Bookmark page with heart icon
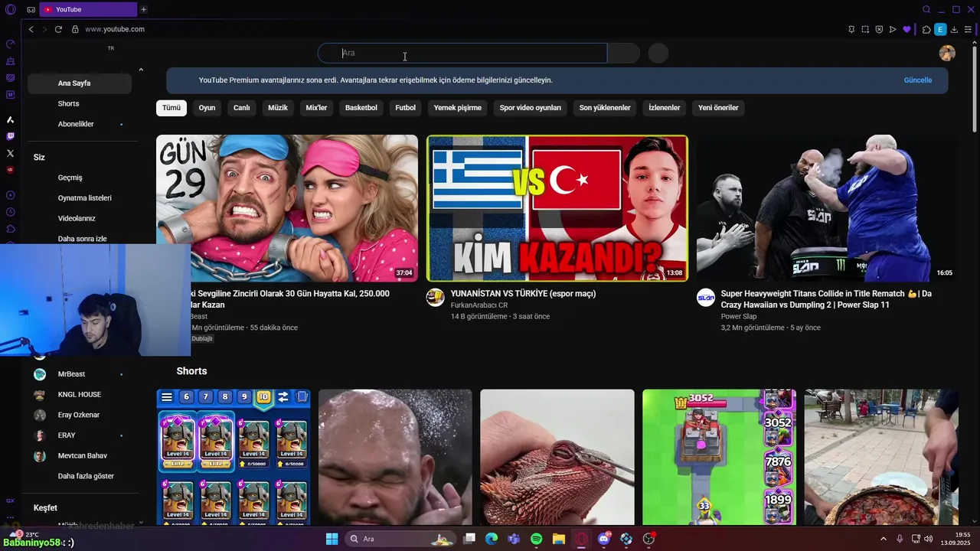The image size is (980, 551). [x=907, y=29]
